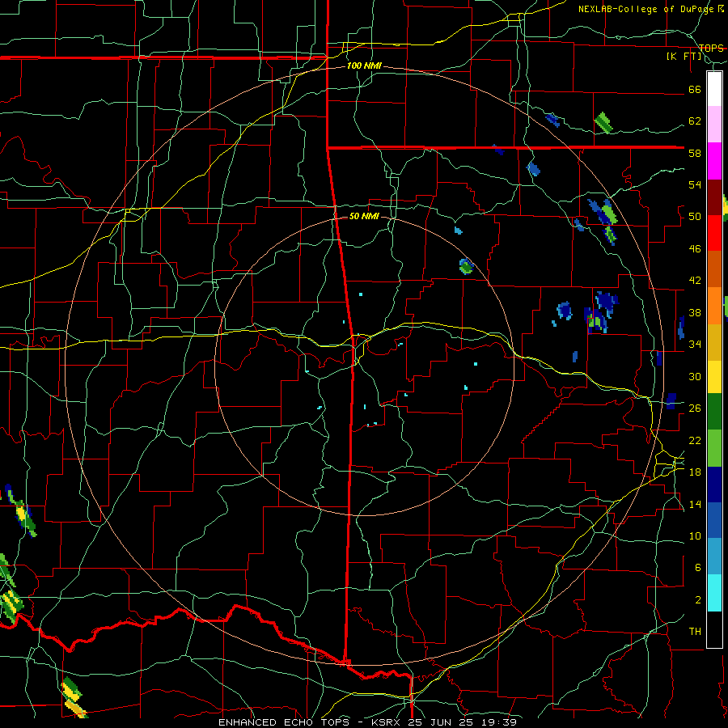Select the 38 legend value

pos(695,312)
